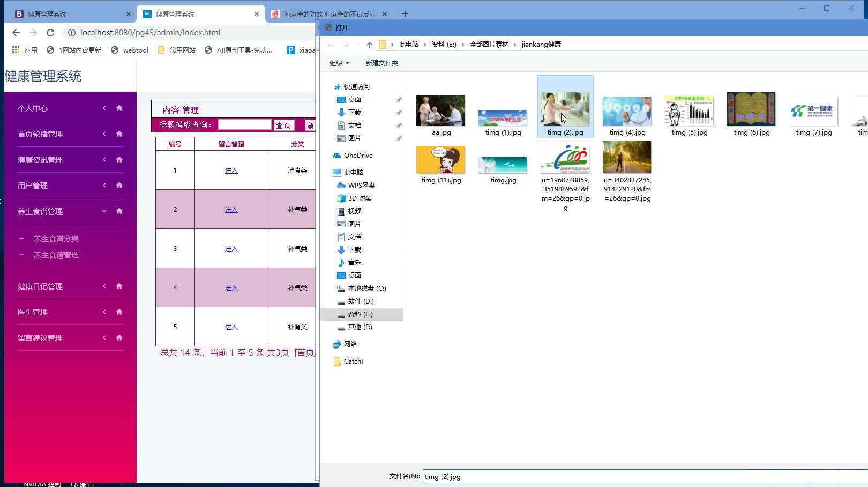
Task: Select the timg (5).jpg thumbnail
Action: tap(689, 110)
